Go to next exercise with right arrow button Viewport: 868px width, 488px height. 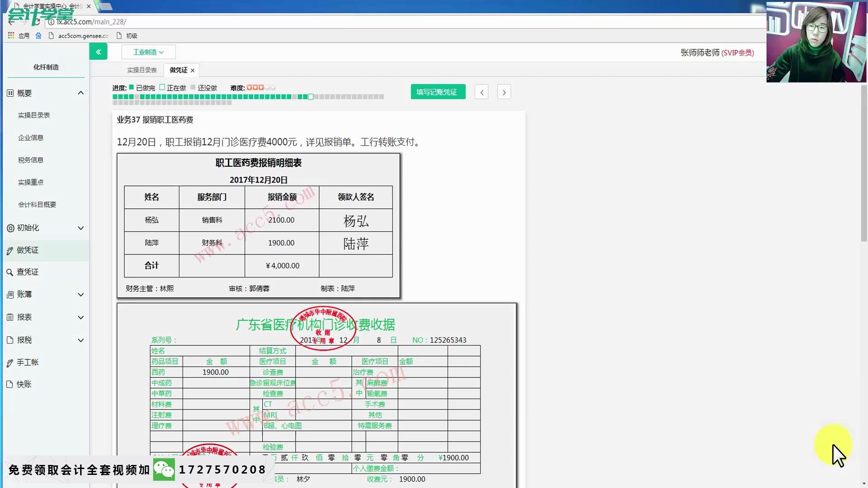tap(504, 92)
